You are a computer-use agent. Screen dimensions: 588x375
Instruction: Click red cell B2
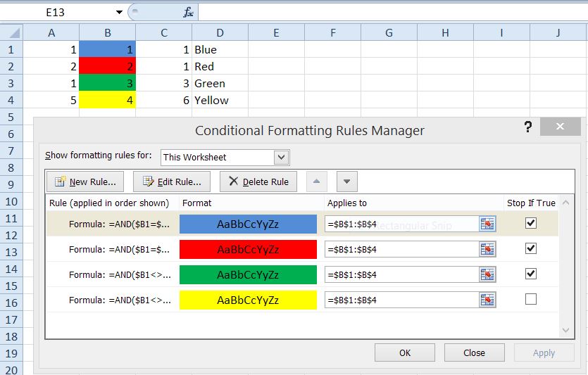pyautogui.click(x=107, y=66)
